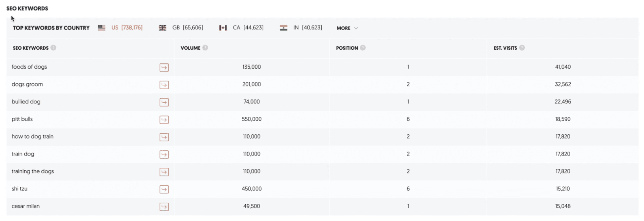Open arrow icon for 'how to dog train'
This screenshot has height=221, width=644.
(x=164, y=137)
